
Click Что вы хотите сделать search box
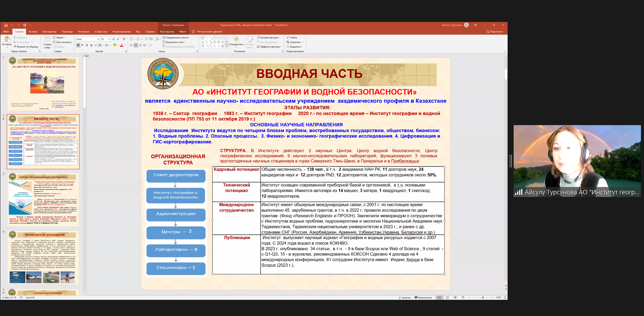coord(210,32)
